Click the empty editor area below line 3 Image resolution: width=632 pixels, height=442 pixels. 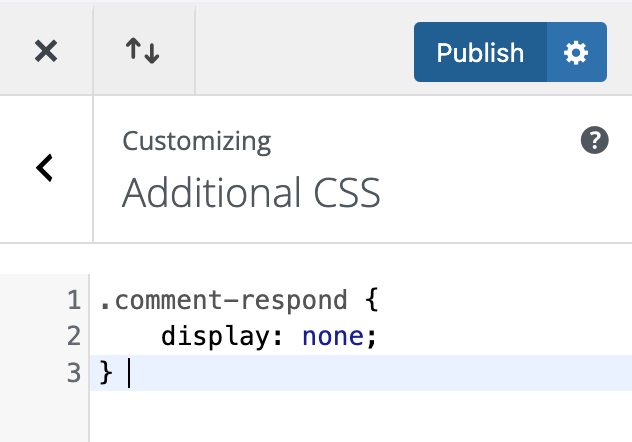tap(360, 417)
